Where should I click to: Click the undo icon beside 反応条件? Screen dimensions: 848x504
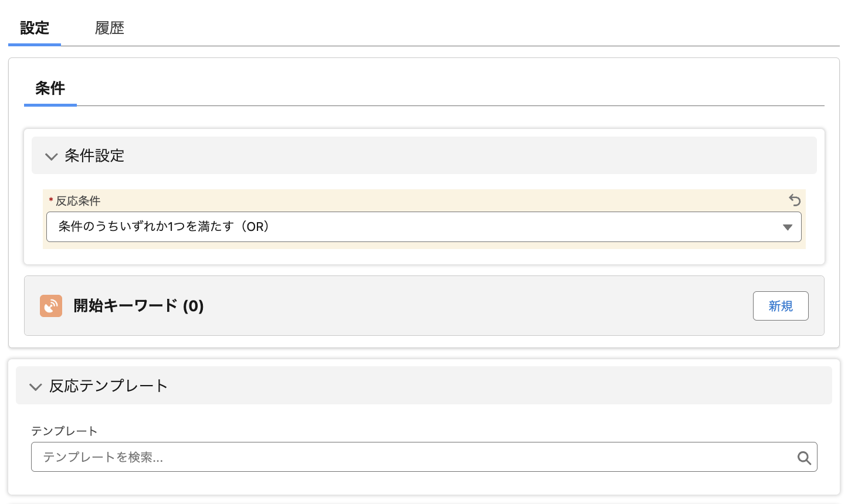795,200
